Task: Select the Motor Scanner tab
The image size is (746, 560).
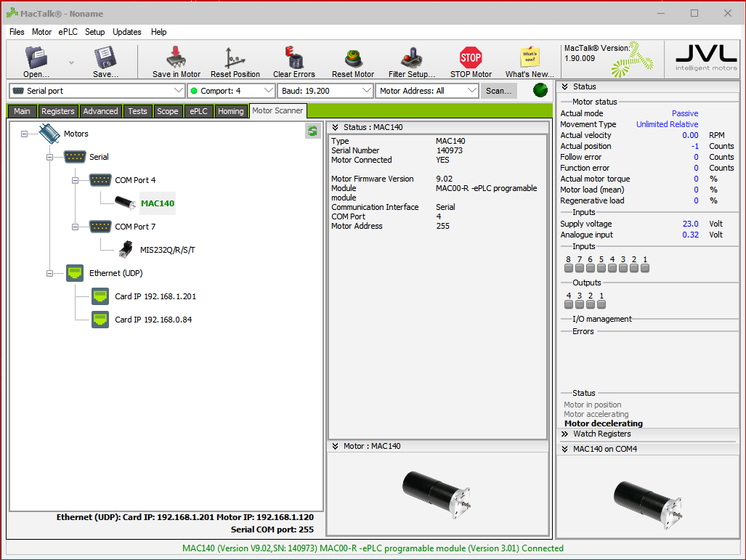Action: [277, 110]
